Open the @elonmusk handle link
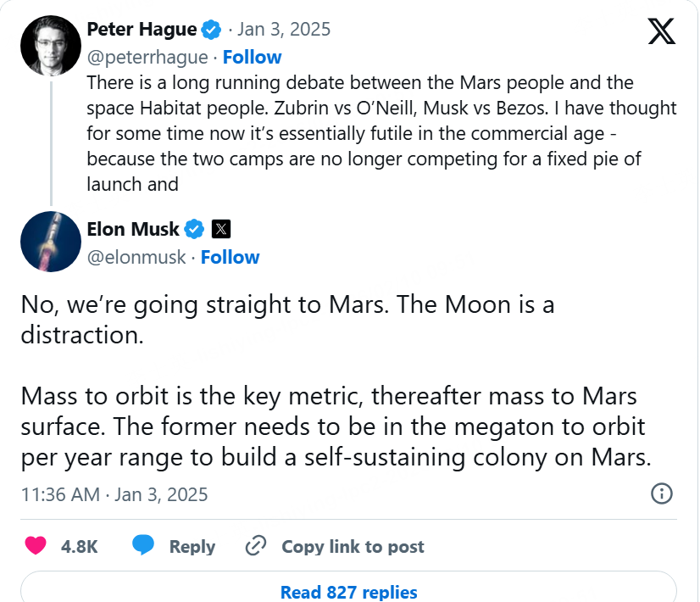 pos(136,257)
